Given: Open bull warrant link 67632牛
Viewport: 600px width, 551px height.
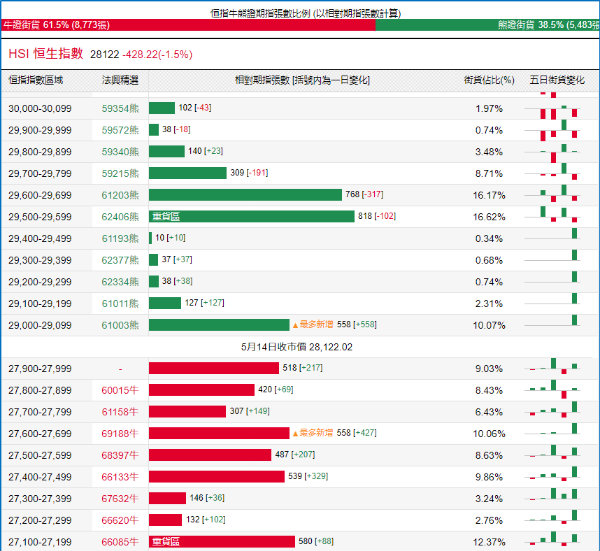Looking at the screenshot, I should [120, 499].
